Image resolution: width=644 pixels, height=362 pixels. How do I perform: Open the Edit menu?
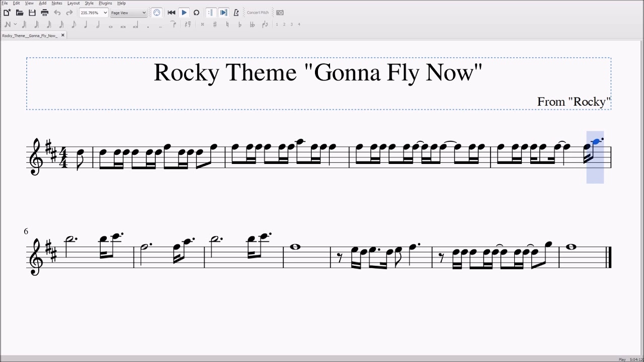pyautogui.click(x=17, y=3)
